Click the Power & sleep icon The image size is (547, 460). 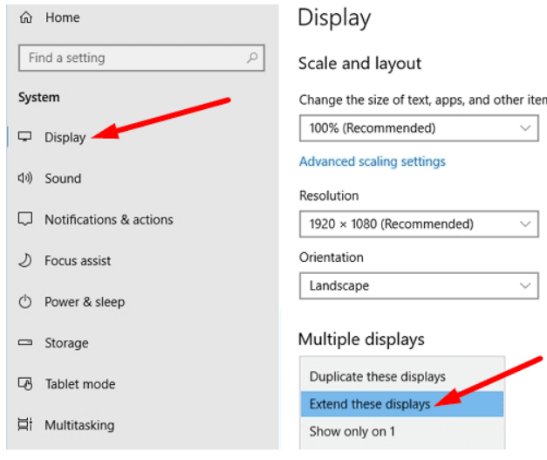pyautogui.click(x=25, y=302)
